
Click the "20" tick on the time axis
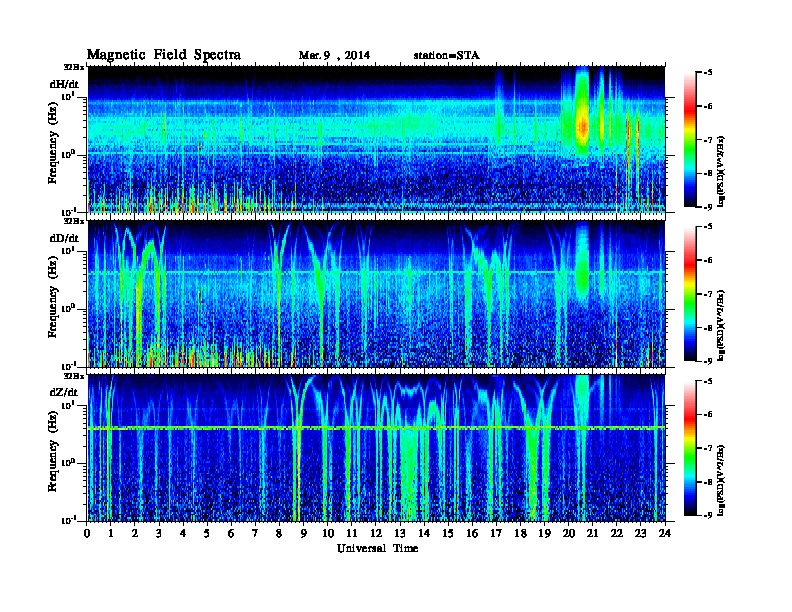(568, 533)
